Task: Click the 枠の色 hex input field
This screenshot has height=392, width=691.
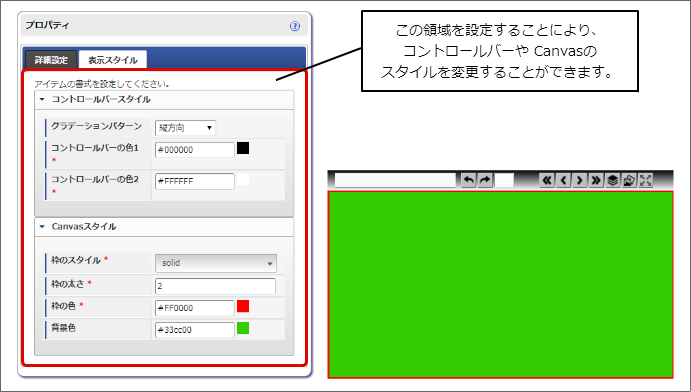Action: tap(195, 308)
